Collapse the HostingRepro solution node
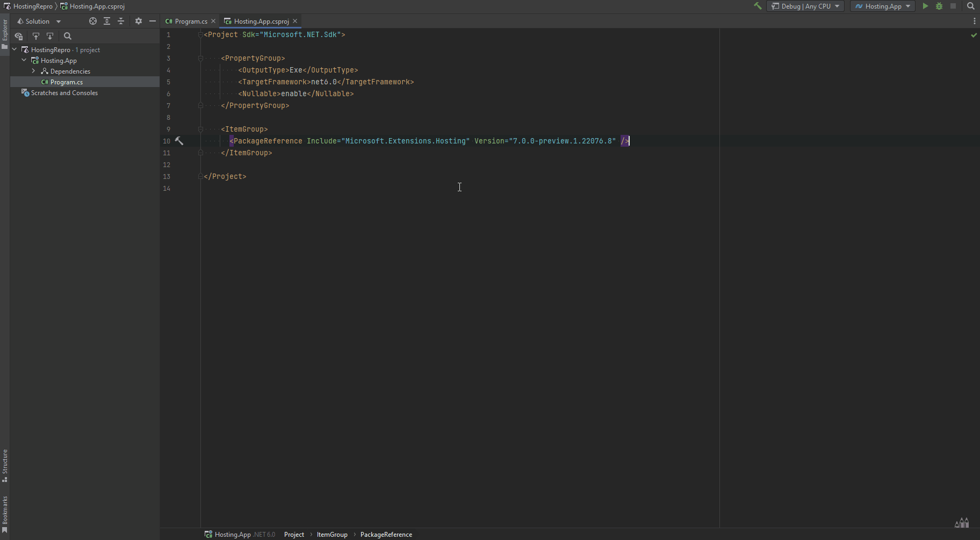The image size is (980, 540). (15, 49)
